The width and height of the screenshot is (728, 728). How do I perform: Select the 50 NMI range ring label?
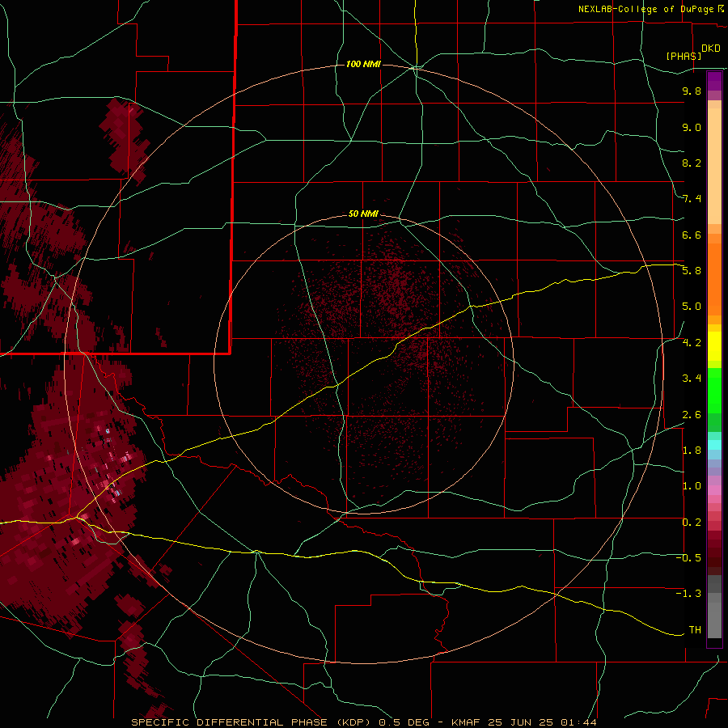363,214
